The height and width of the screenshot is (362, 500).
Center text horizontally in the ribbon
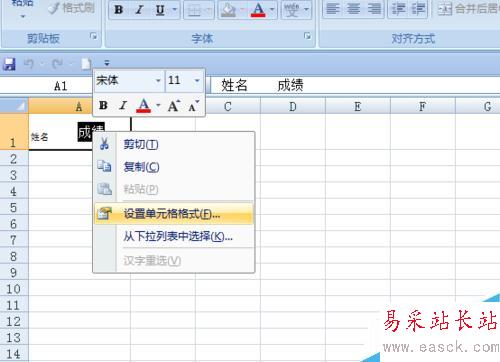pyautogui.click(x=353, y=9)
